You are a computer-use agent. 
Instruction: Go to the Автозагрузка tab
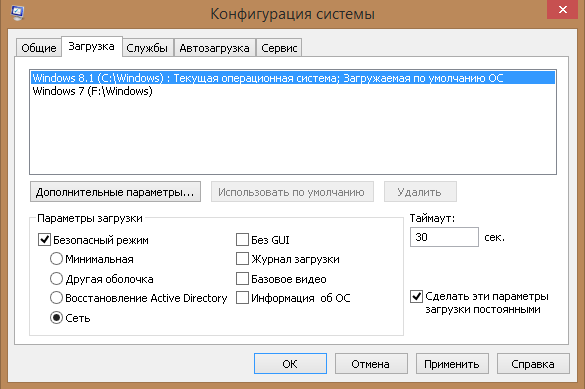coord(215,48)
